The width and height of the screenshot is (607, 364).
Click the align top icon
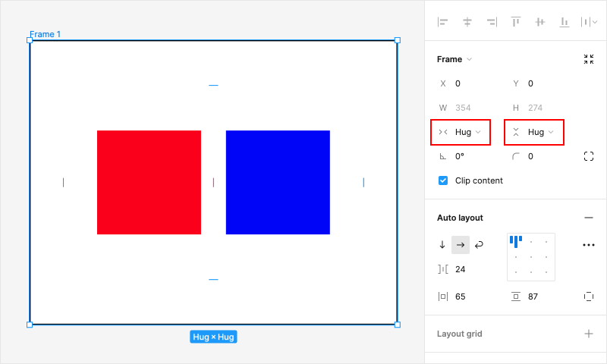[x=516, y=22]
